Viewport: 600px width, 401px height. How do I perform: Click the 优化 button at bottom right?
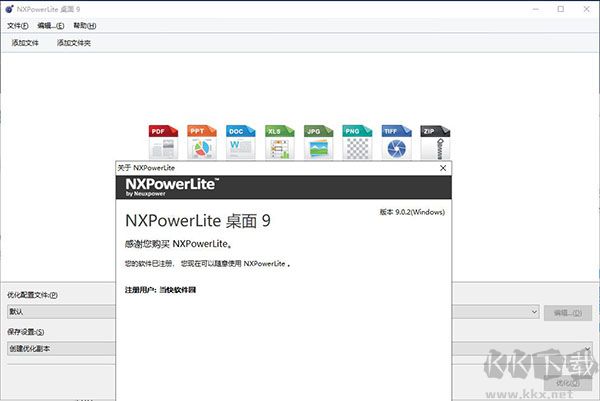click(568, 383)
